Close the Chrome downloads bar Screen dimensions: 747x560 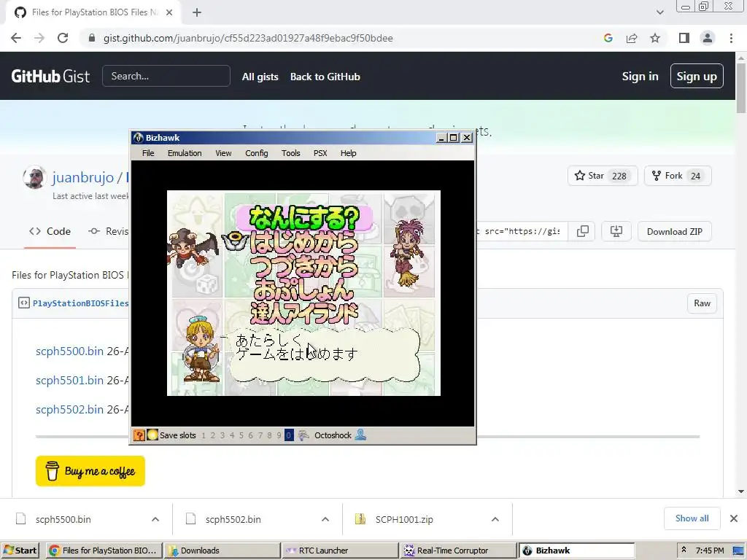coord(734,518)
